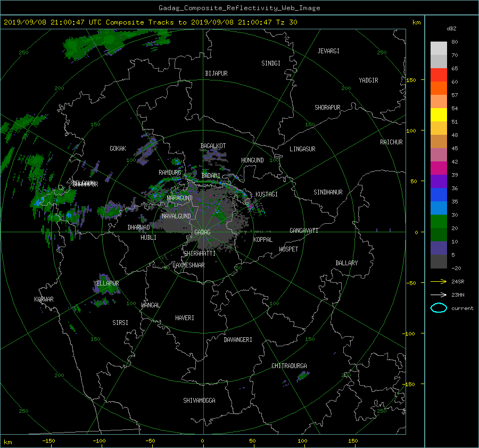This screenshot has height=448, width=479.
Task: Click the white 23MN arrow legend icon
Action: tap(439, 295)
